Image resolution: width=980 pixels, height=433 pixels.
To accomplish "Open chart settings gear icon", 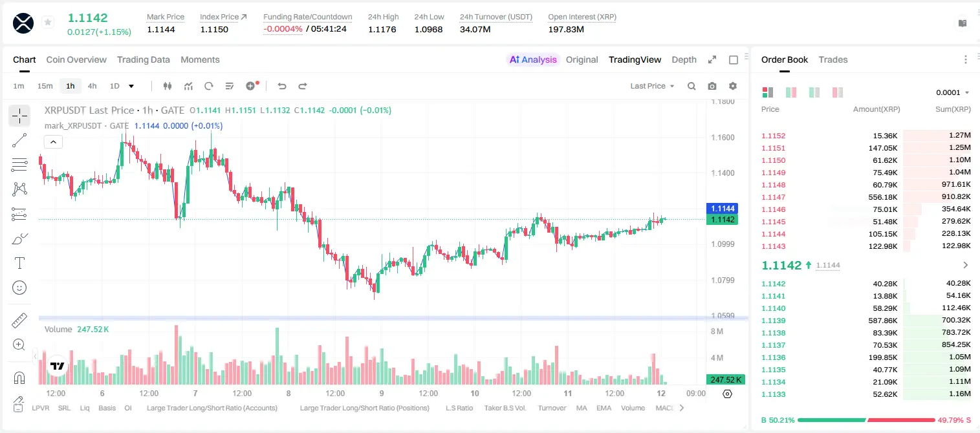I will (733, 86).
